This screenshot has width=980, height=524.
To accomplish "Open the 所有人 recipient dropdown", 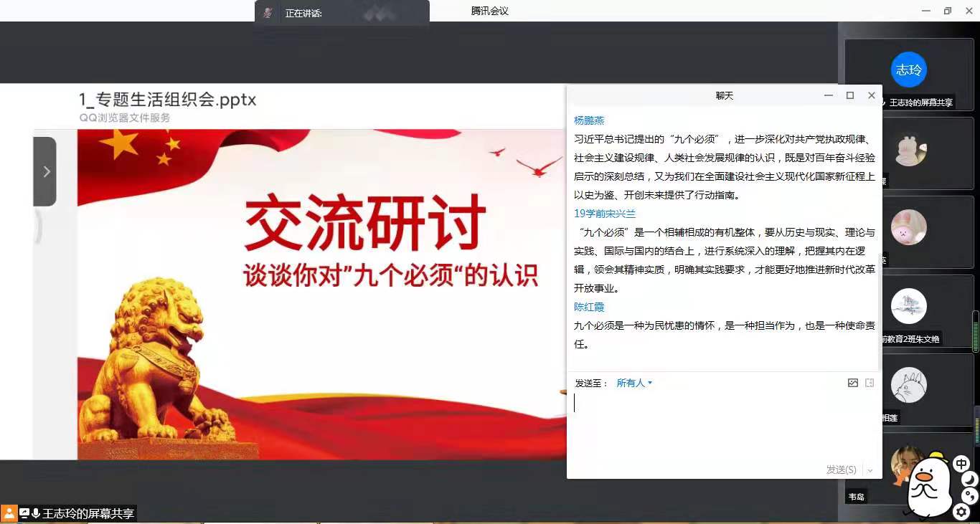I will coord(634,383).
